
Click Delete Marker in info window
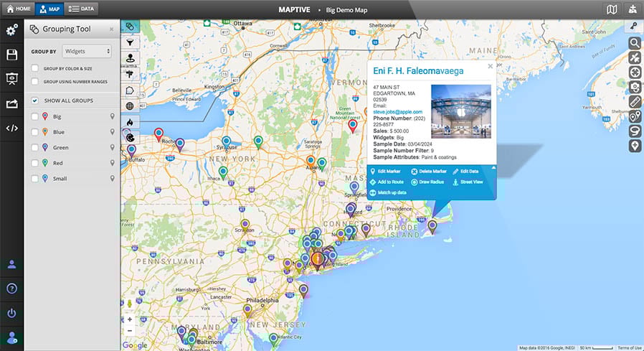[428, 172]
